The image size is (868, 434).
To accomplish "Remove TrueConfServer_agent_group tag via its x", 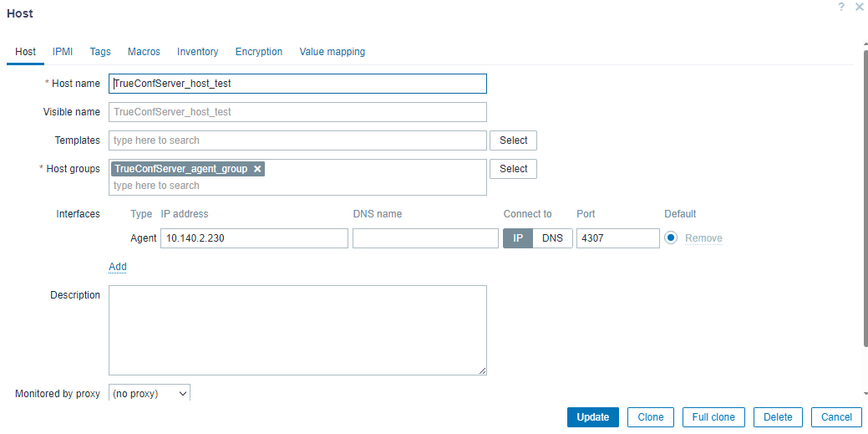I will 256,169.
